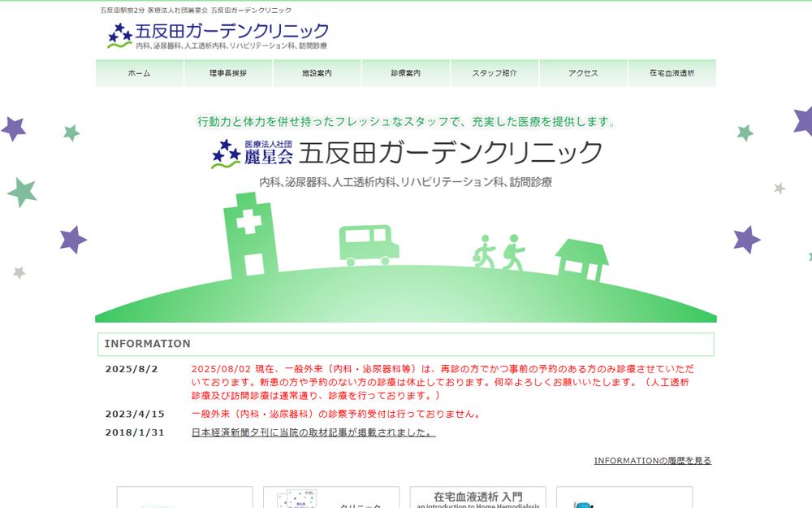Click the red 診察予約受付は行っておりません notice
The height and width of the screenshot is (508, 812).
point(337,414)
